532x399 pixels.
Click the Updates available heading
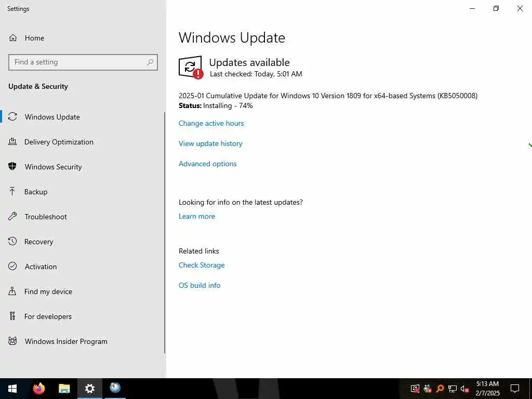point(249,62)
